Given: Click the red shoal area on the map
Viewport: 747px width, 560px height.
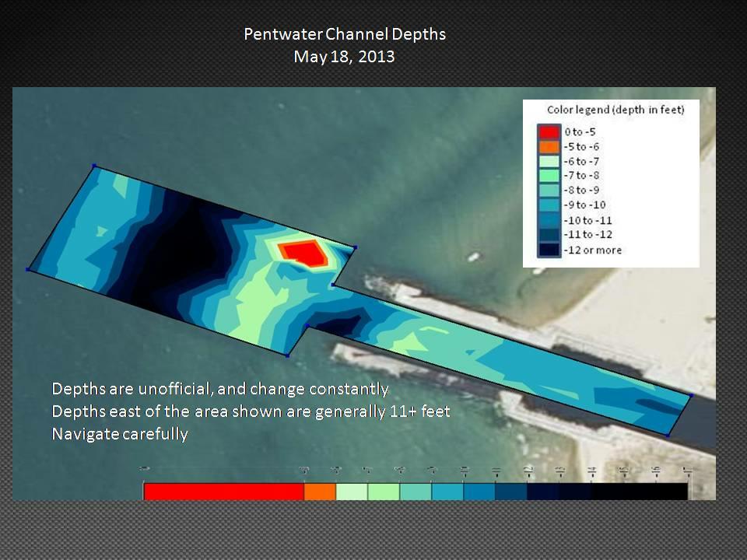Looking at the screenshot, I should coord(306,252).
